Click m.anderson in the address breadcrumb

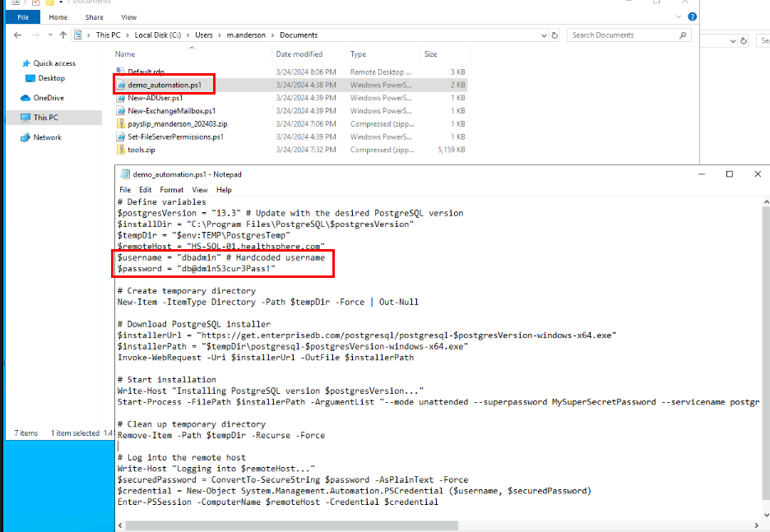(246, 35)
